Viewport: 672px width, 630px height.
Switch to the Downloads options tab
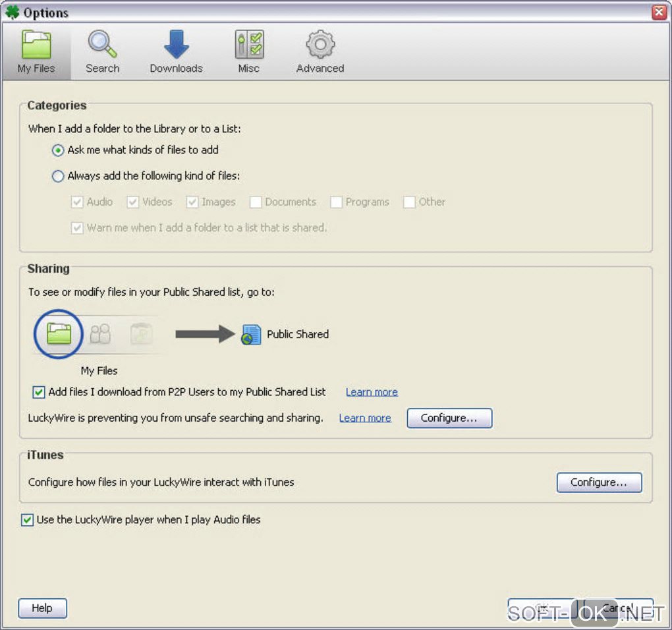point(176,52)
